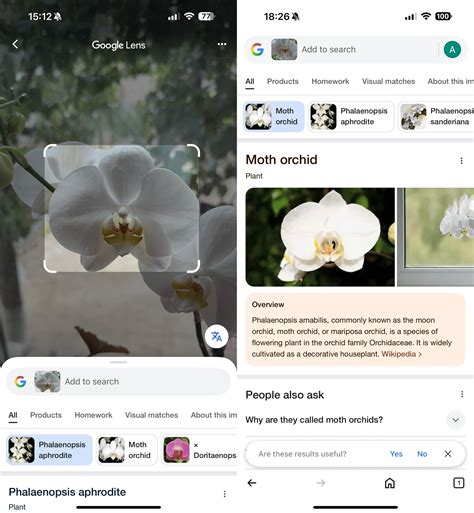This screenshot has width=474, height=513.
Task: Open Visual matches tab in the left results
Action: (151, 415)
